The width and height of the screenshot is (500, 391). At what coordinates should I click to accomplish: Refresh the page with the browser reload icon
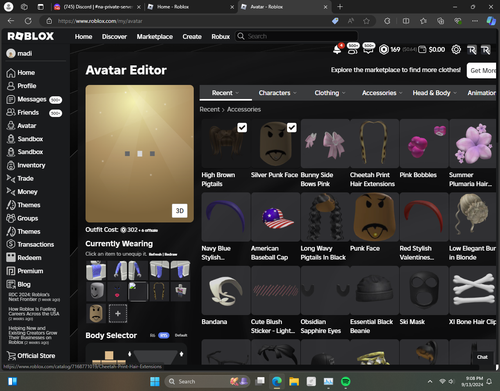[x=28, y=21]
